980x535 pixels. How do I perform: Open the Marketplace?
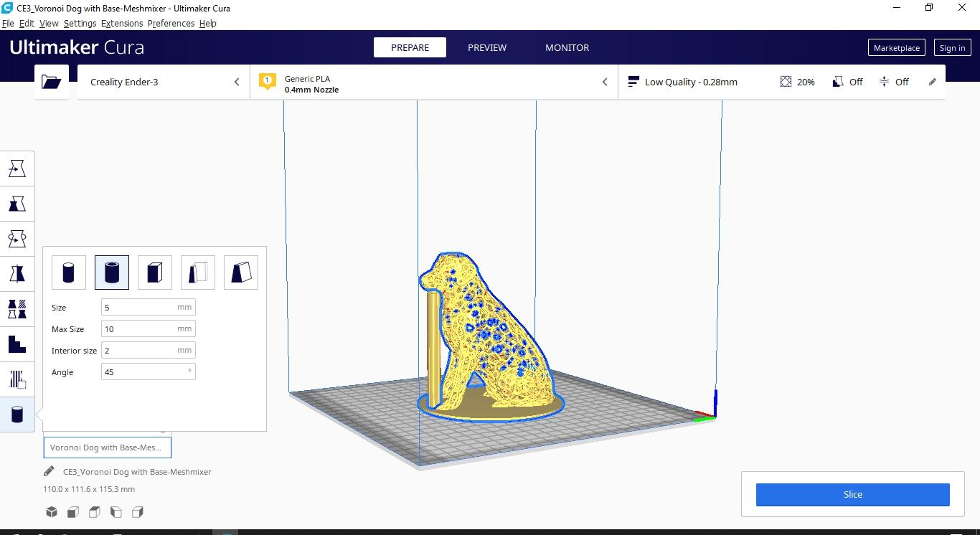pos(896,47)
